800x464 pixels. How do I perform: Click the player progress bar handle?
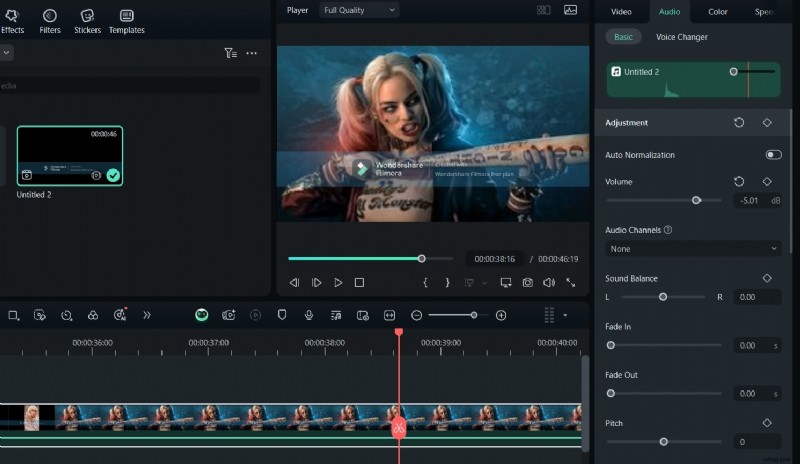pyautogui.click(x=421, y=259)
